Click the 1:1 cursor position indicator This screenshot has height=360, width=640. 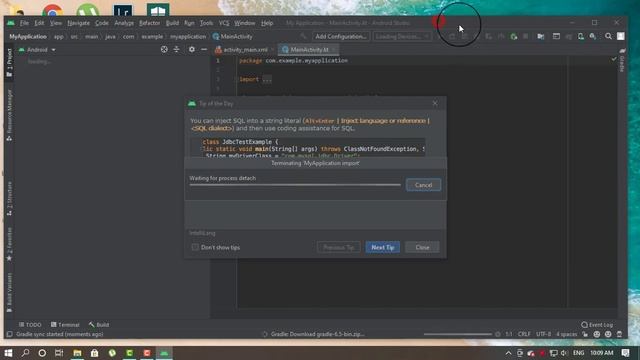click(509, 334)
